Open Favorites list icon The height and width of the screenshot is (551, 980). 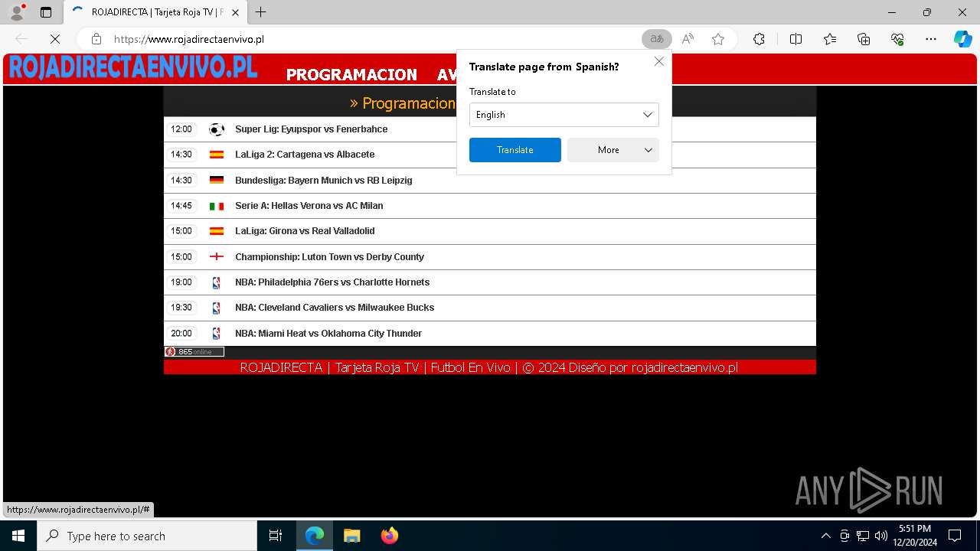(x=830, y=39)
